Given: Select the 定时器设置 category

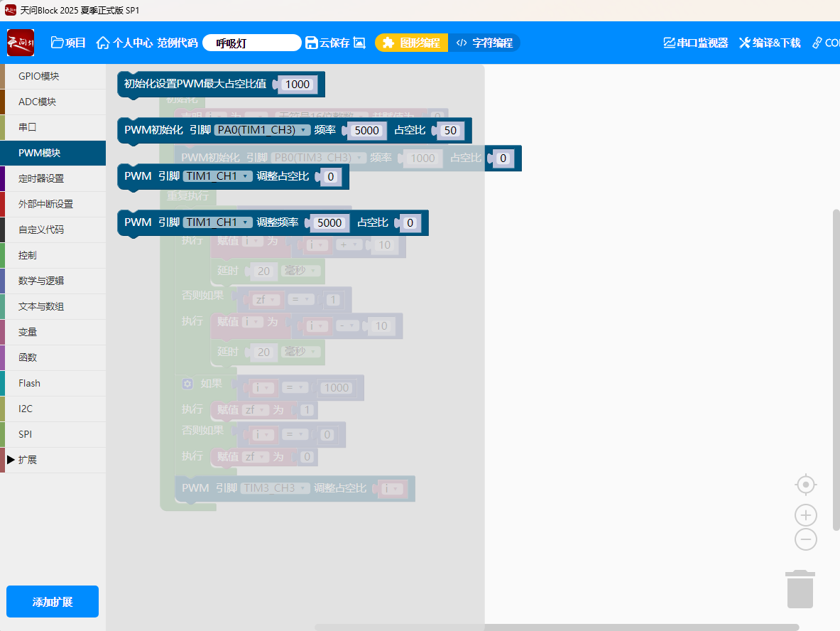Looking at the screenshot, I should tap(41, 178).
